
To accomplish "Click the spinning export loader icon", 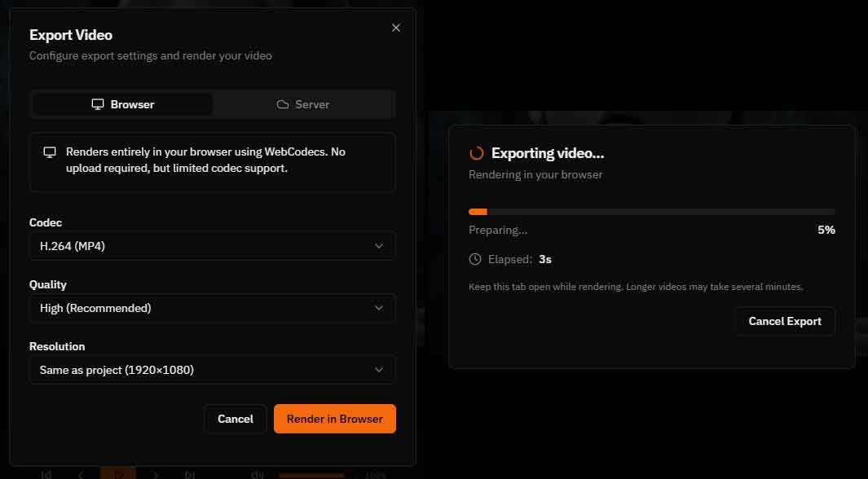I will pyautogui.click(x=477, y=153).
